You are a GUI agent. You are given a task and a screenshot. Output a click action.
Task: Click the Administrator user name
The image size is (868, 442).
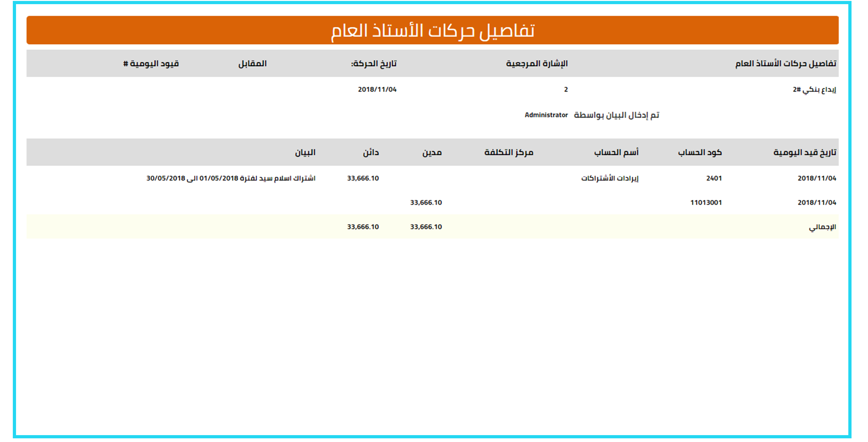tap(546, 115)
